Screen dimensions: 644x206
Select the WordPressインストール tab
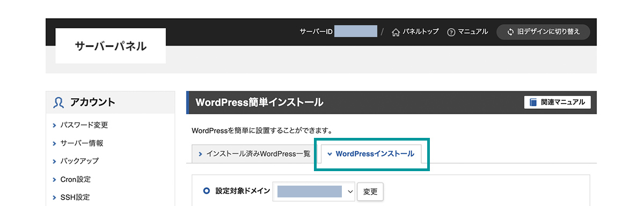point(371,154)
